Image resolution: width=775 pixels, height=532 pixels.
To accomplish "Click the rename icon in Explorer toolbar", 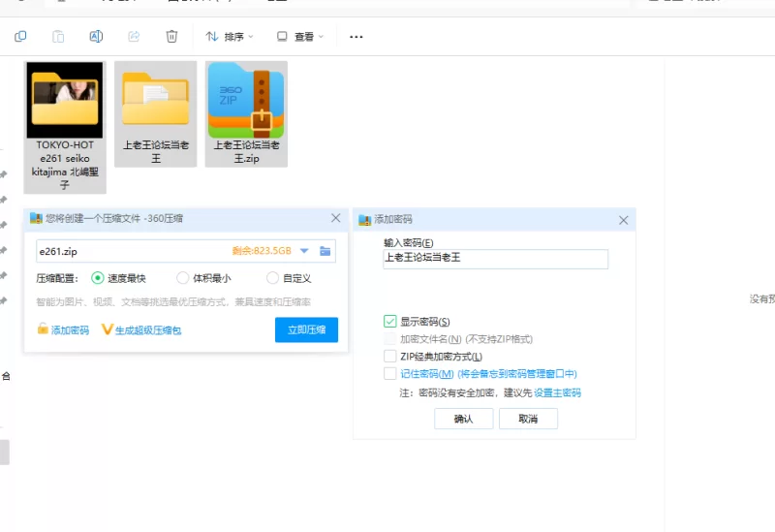I will click(96, 37).
